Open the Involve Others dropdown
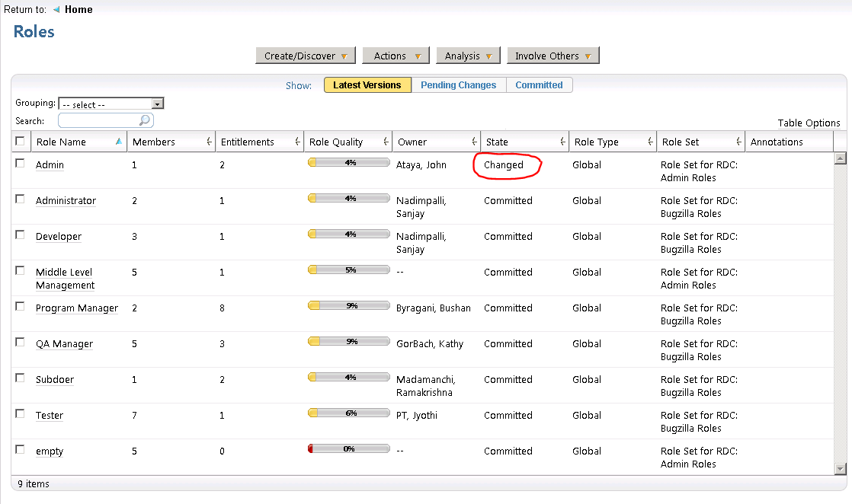852x504 pixels. pyautogui.click(x=553, y=56)
